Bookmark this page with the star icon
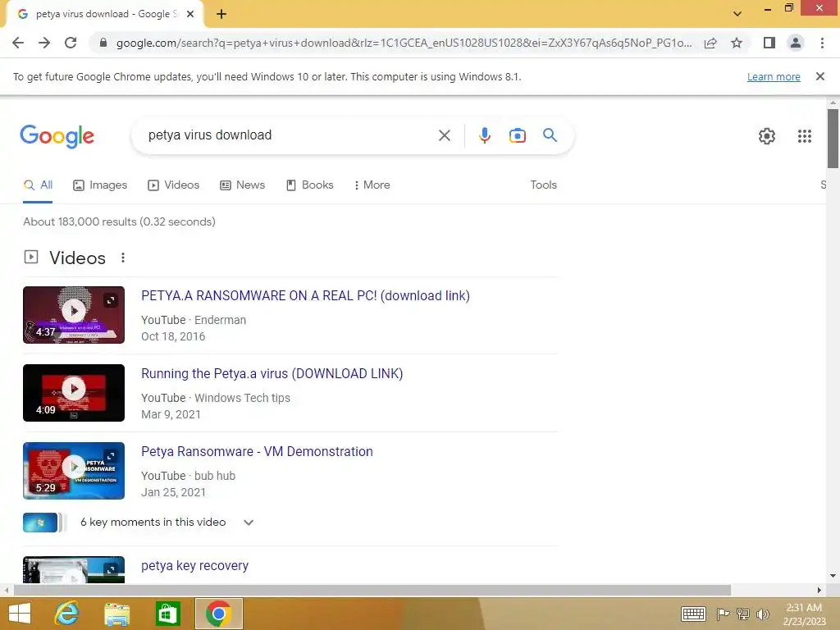Image resolution: width=840 pixels, height=630 pixels. 737,43
